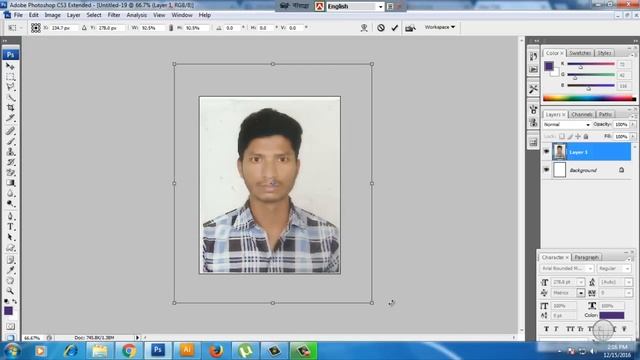Toggle Faux Bold in Character panel
This screenshot has height=360, width=640.
(546, 329)
